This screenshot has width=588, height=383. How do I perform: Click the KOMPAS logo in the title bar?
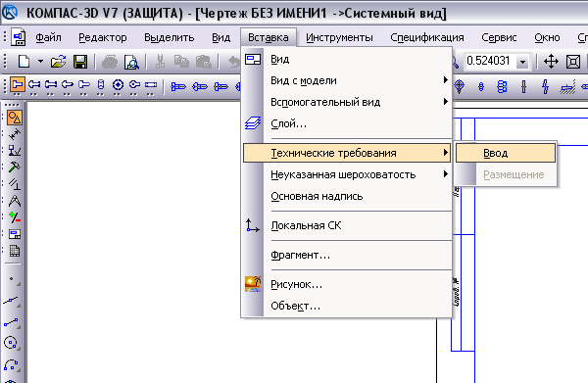(10, 12)
